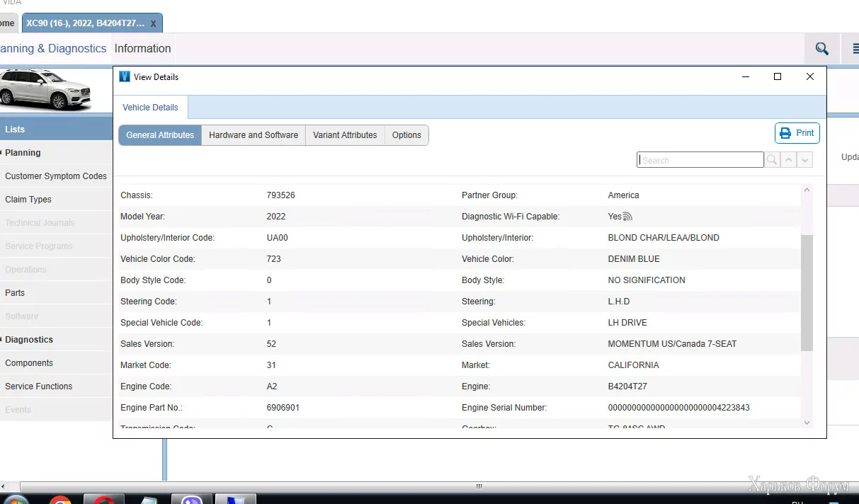Switch to Hardware and Software tab
The image size is (859, 504).
[x=253, y=135]
